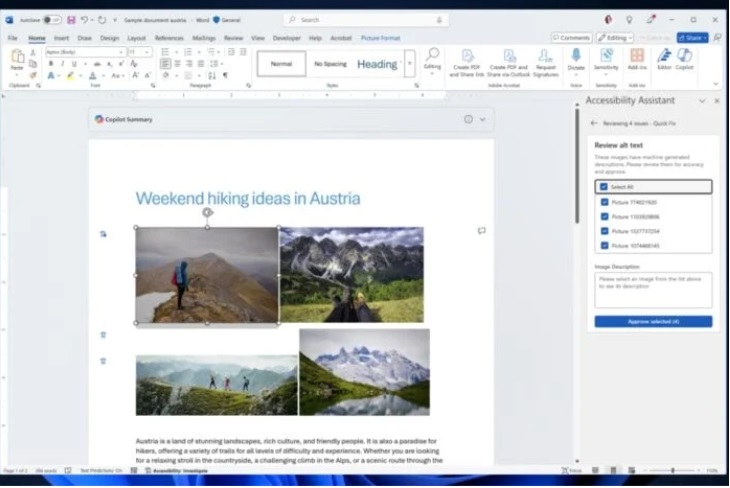Click the Search box in the title bar

(366, 20)
